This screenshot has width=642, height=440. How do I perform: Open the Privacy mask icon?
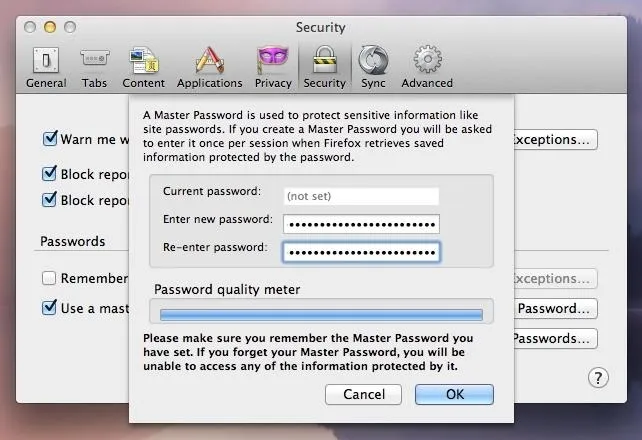click(273, 60)
